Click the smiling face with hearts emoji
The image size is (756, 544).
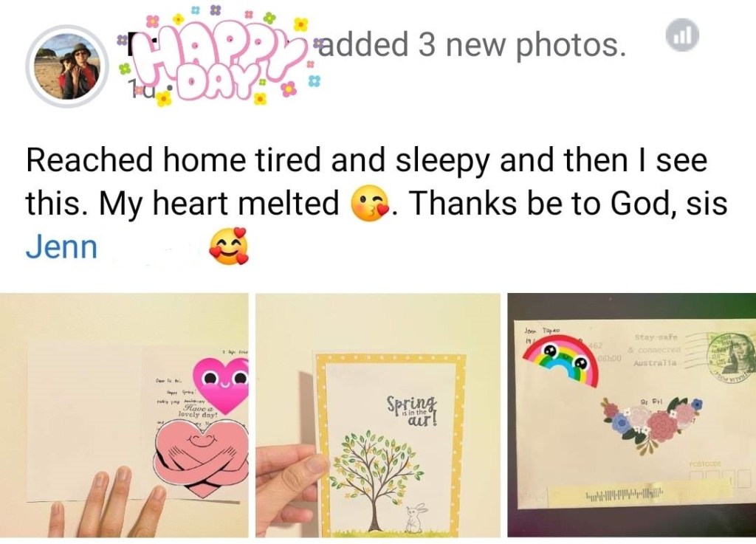229,247
